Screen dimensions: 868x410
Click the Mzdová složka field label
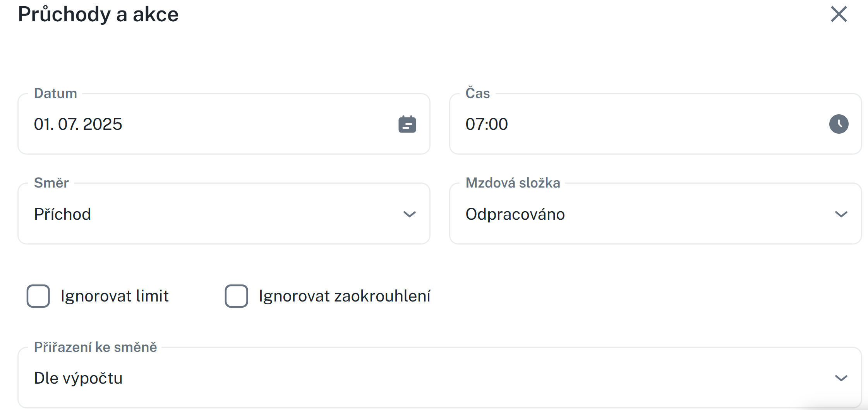513,183
